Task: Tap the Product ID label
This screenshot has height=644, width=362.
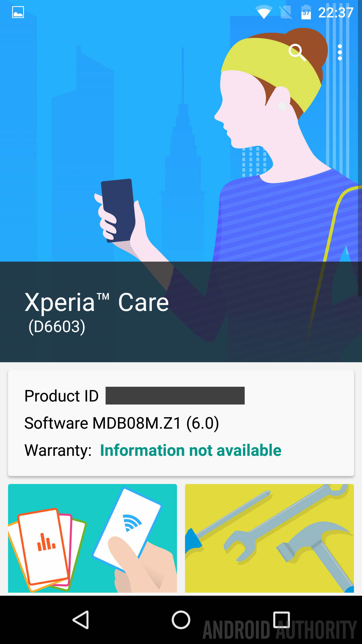Action: (61, 396)
